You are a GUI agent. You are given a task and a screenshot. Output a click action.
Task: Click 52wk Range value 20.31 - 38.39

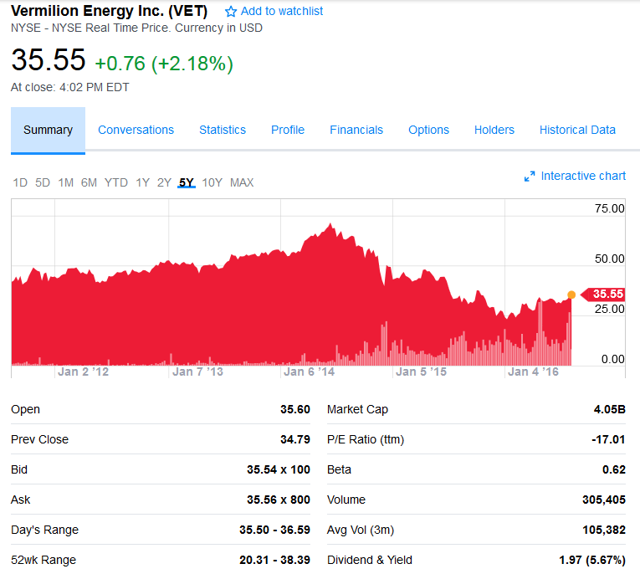275,560
